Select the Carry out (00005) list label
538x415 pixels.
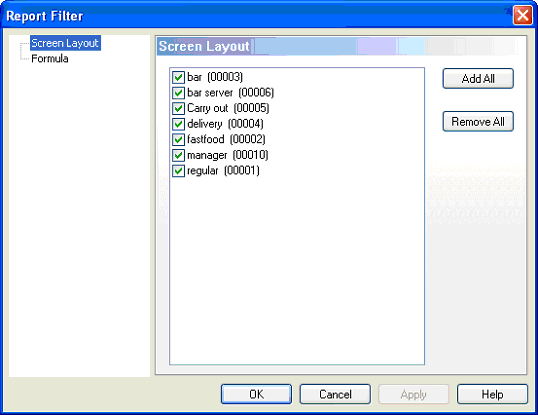(228, 108)
